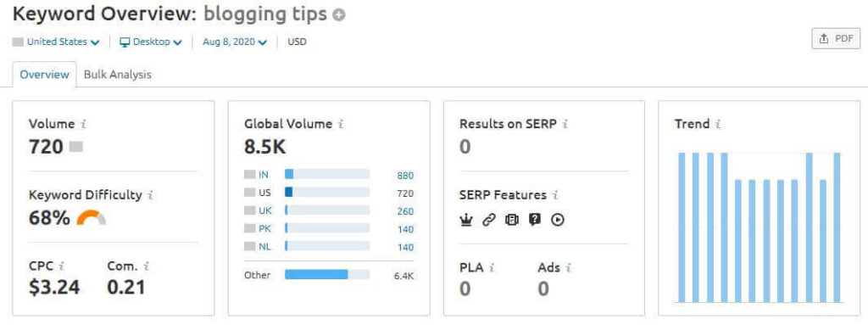The height and width of the screenshot is (325, 868).
Task: Click the UK volume value 260
Action: (405, 211)
